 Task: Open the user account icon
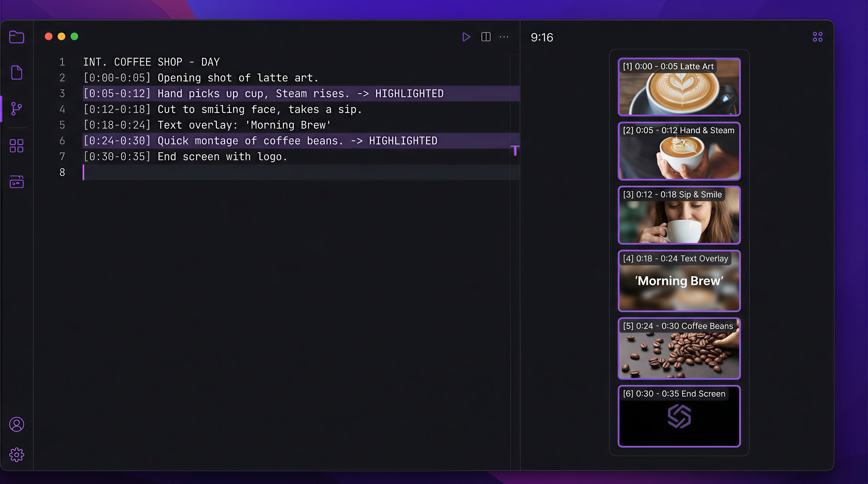click(16, 424)
